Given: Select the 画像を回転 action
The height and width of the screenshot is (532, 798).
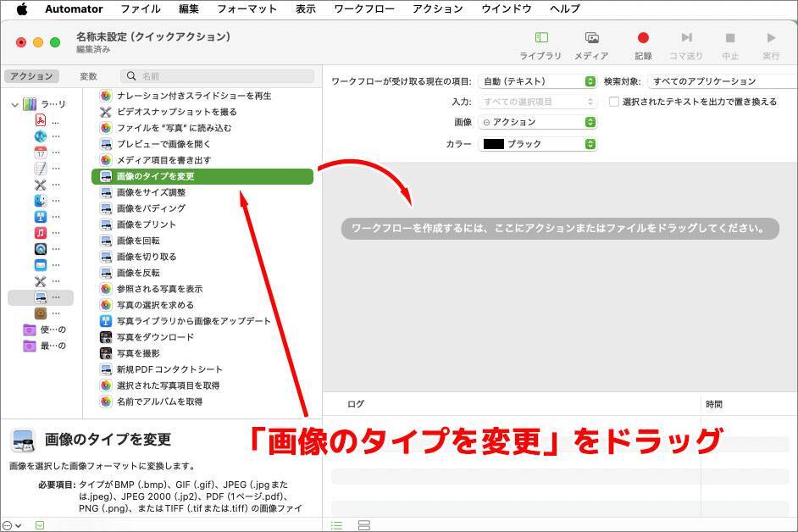Looking at the screenshot, I should coord(138,241).
